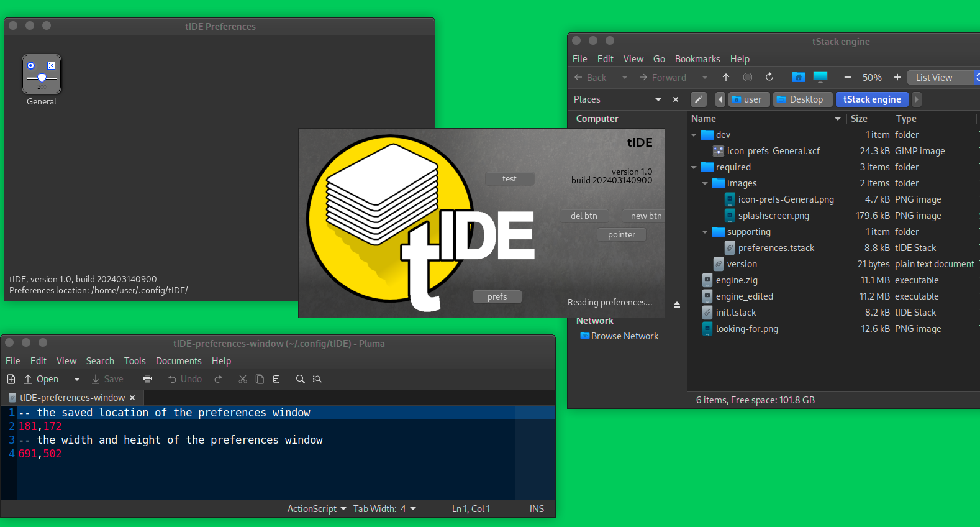Create a new document in Pluma
The height and width of the screenshot is (527, 980).
(11, 379)
